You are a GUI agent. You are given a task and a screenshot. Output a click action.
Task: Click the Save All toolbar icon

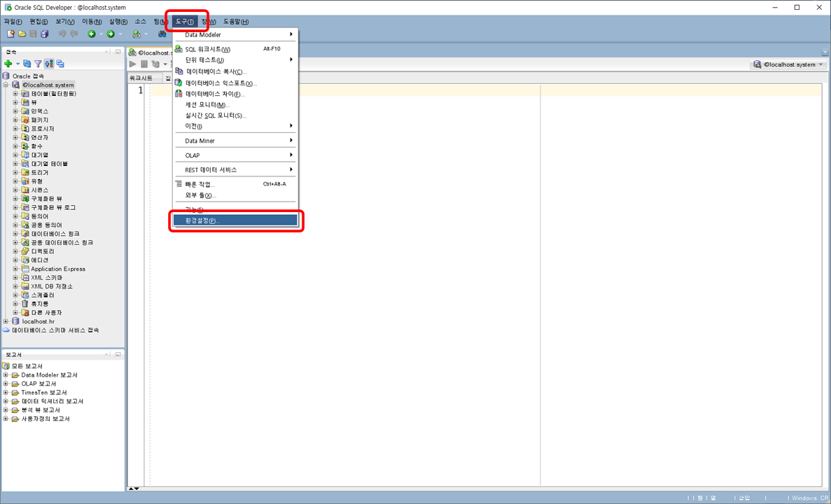point(45,34)
